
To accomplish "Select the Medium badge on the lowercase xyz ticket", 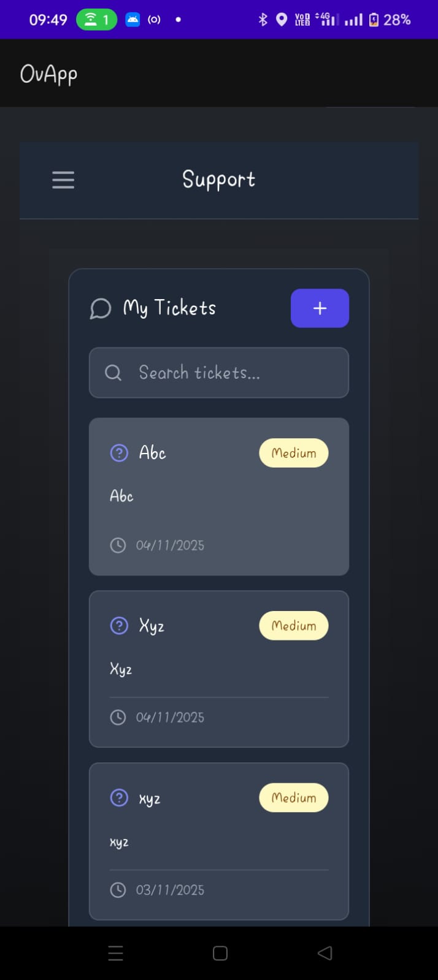I will pyautogui.click(x=294, y=798).
